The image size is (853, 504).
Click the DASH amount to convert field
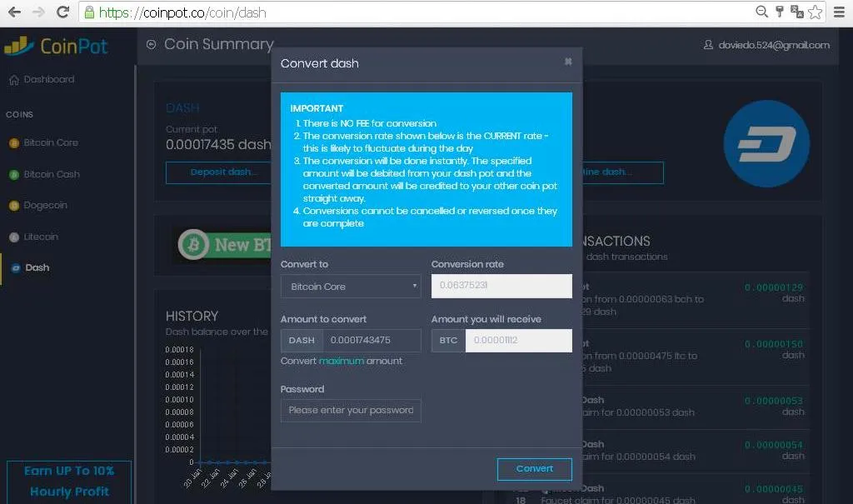coord(372,340)
